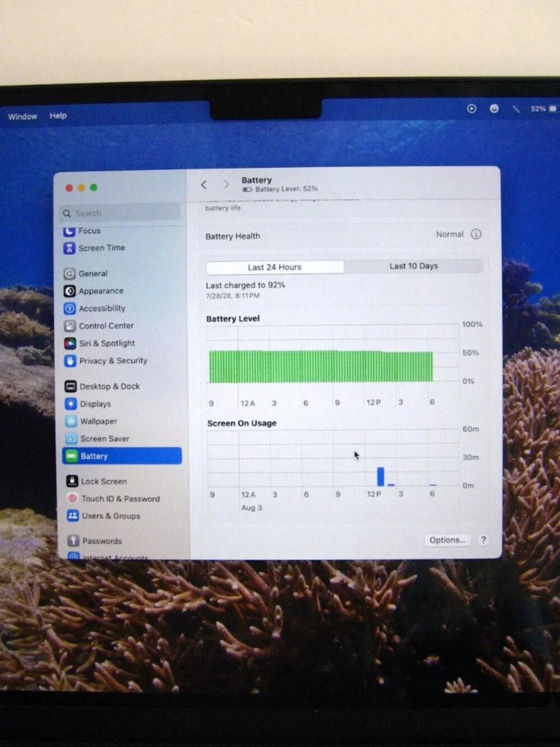The width and height of the screenshot is (560, 747).
Task: Click the Privacy & Security hand icon
Action: [70, 361]
